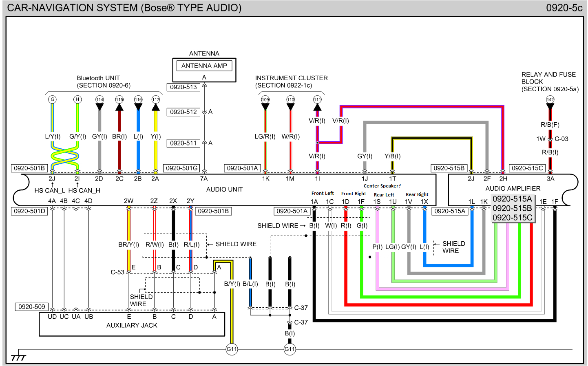
Task: Click connector 142 on RELAY AND FUSE BLOCK
Action: pos(550,99)
